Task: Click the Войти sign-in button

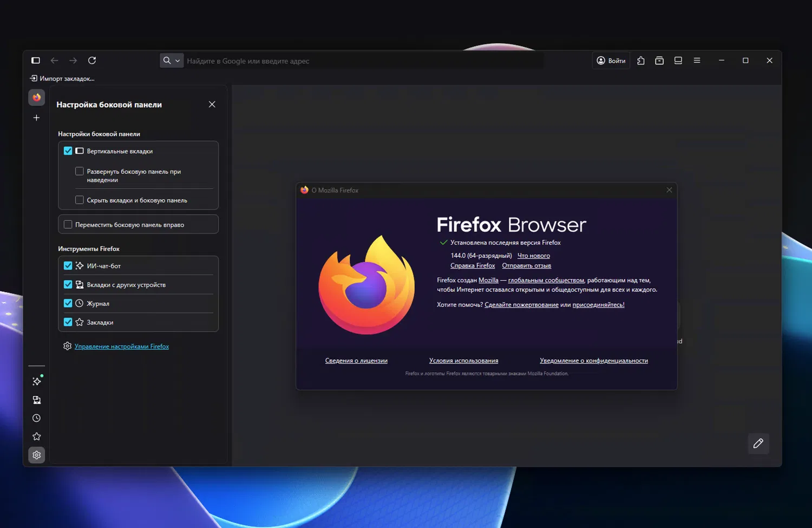Action: [x=611, y=61]
